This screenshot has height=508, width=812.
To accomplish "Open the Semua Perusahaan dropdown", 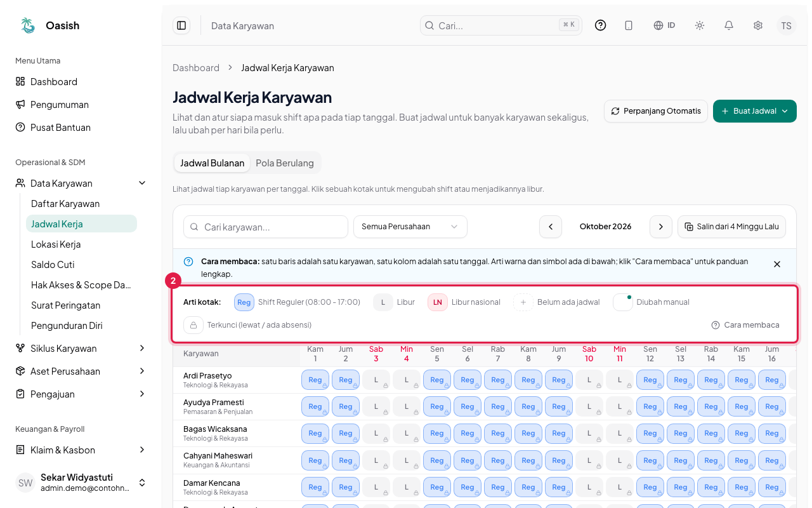I will tap(410, 227).
